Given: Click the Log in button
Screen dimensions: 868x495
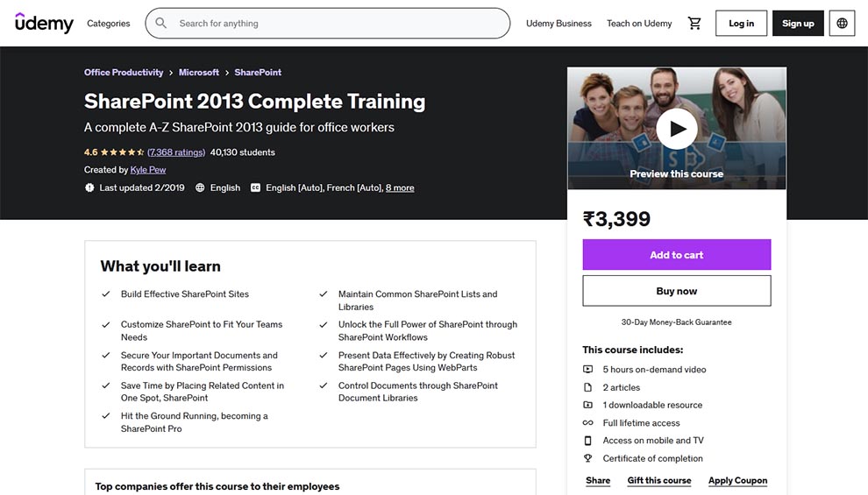Looking at the screenshot, I should coord(741,24).
